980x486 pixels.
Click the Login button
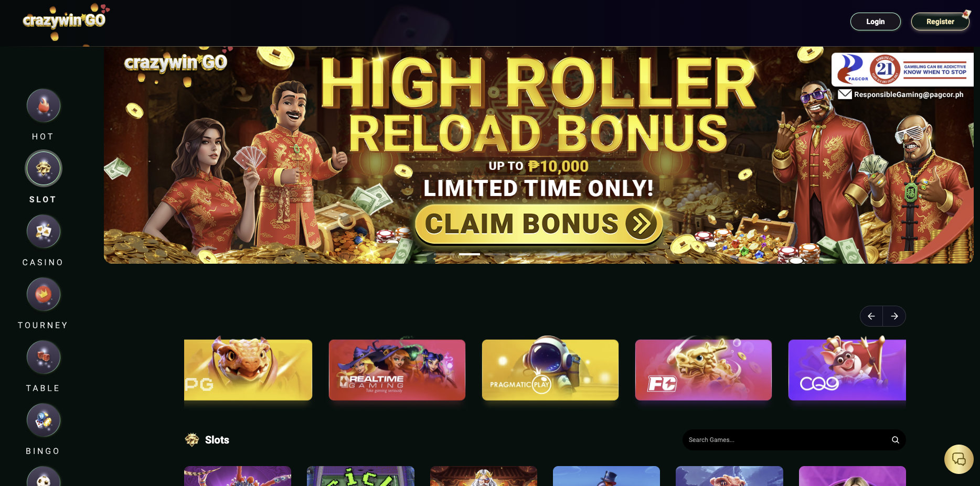(876, 21)
